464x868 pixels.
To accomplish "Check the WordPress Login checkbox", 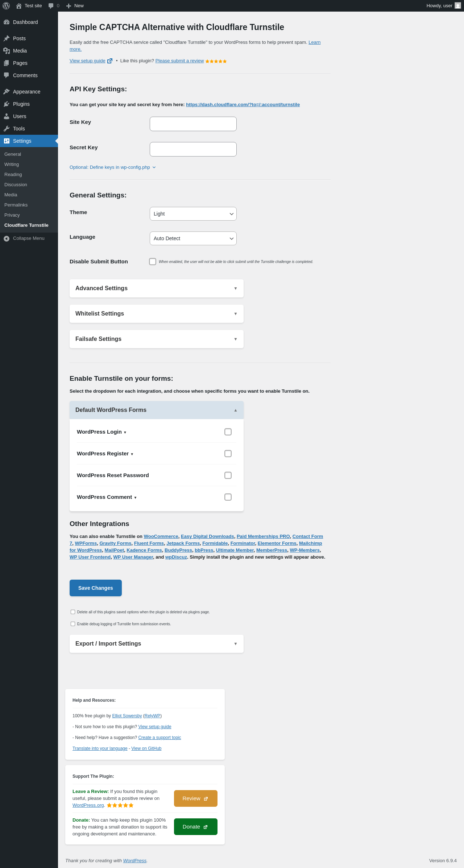I will [228, 432].
